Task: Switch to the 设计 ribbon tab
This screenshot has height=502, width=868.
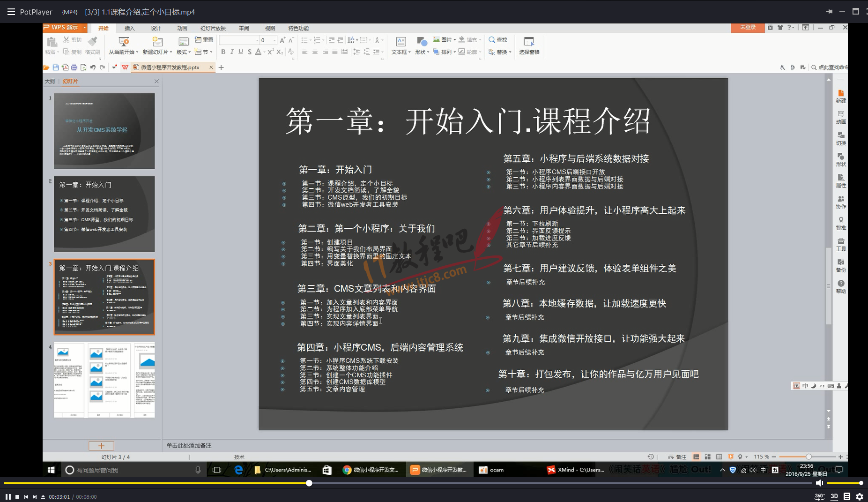Action: pyautogui.click(x=156, y=28)
